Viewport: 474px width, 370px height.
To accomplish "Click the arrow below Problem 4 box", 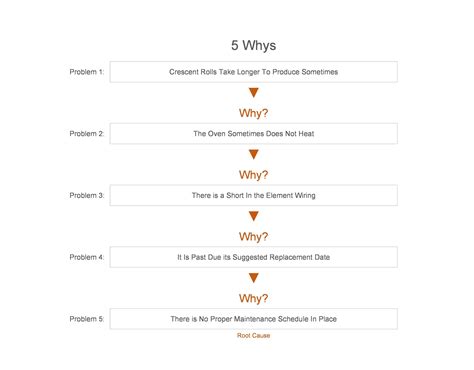I will click(x=254, y=278).
